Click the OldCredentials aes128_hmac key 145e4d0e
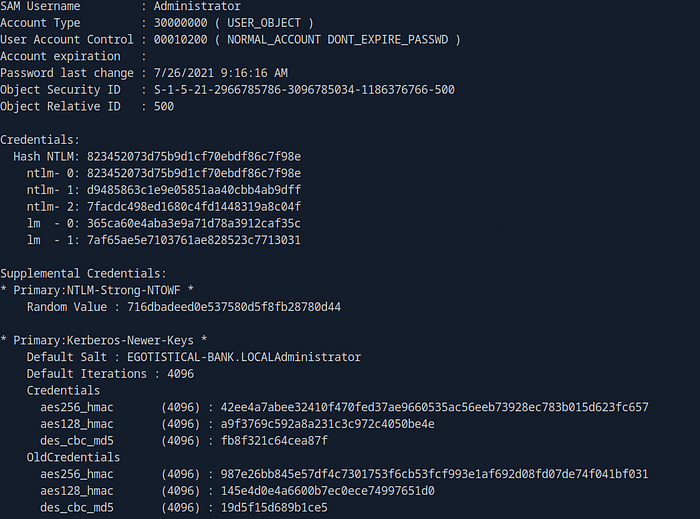Screen dimensions: 700x519 [327, 491]
